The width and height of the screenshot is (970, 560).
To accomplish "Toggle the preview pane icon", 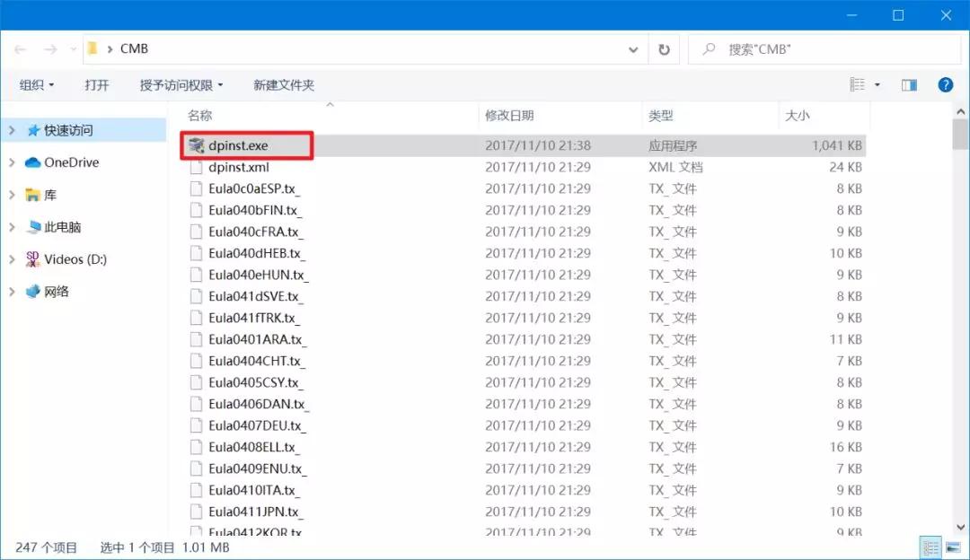I will pyautogui.click(x=908, y=84).
